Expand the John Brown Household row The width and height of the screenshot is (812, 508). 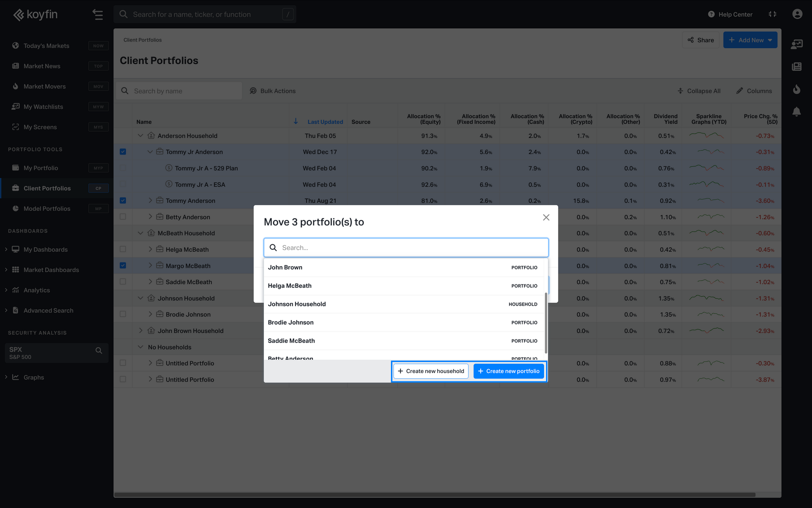point(140,331)
